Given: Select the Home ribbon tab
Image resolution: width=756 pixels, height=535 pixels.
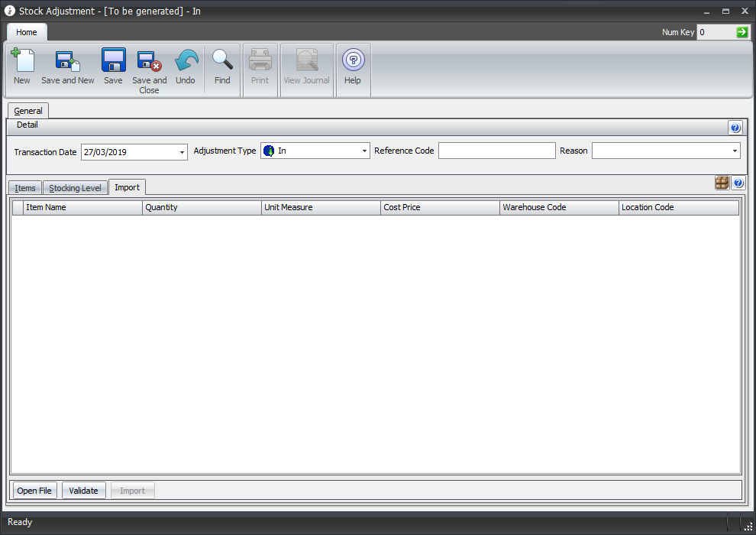Looking at the screenshot, I should [x=27, y=32].
